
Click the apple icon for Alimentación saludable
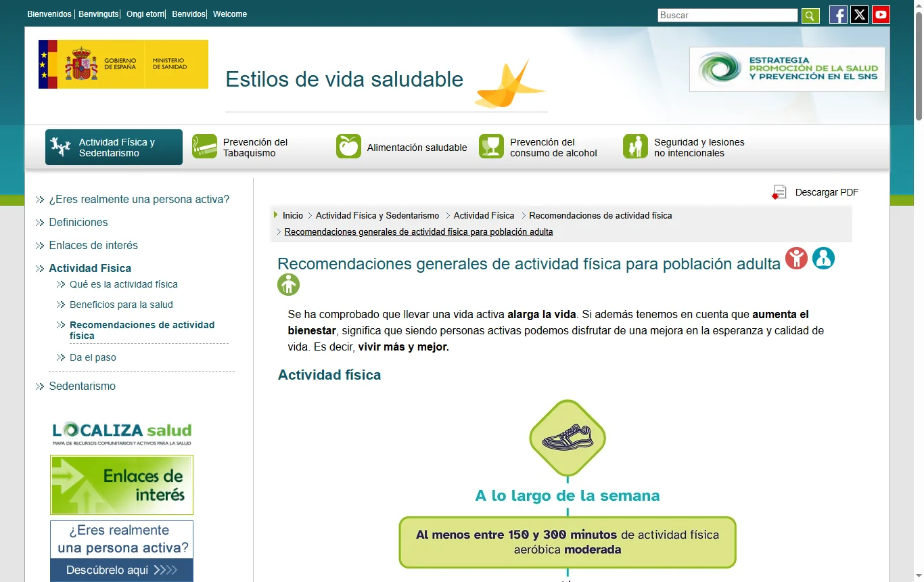pos(348,146)
